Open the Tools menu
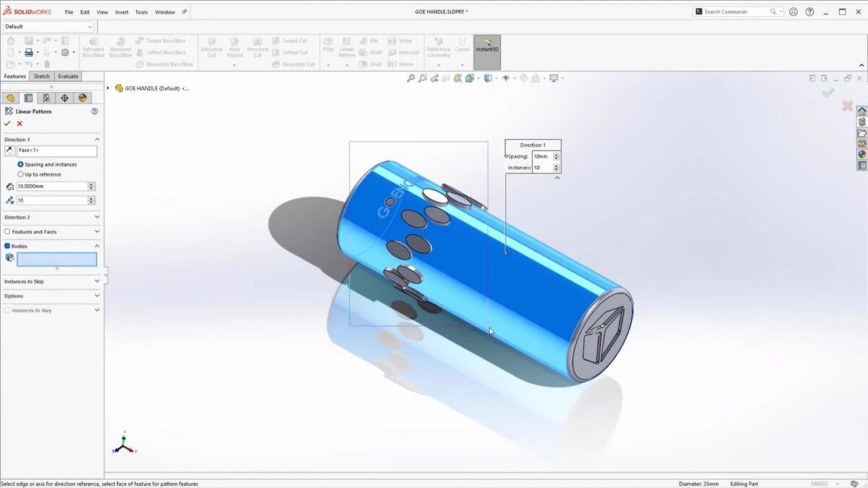 pyautogui.click(x=141, y=12)
